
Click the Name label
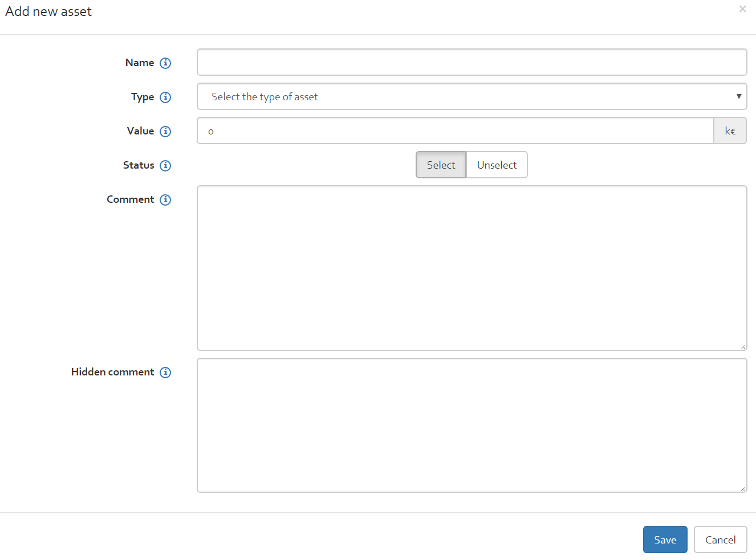140,63
